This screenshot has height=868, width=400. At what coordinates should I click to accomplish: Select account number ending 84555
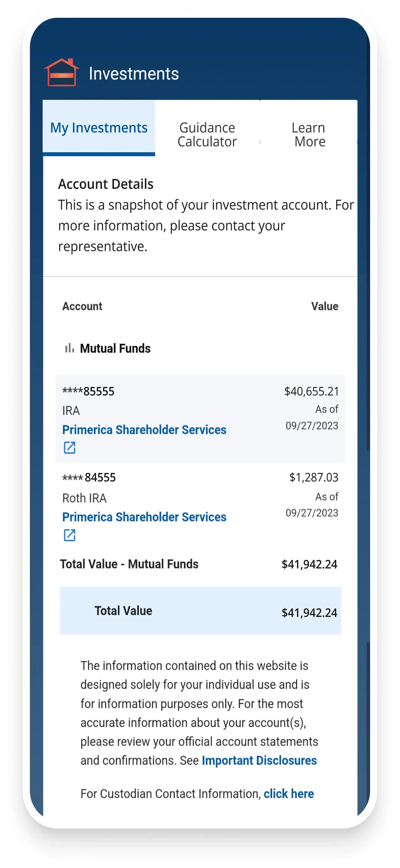(89, 477)
